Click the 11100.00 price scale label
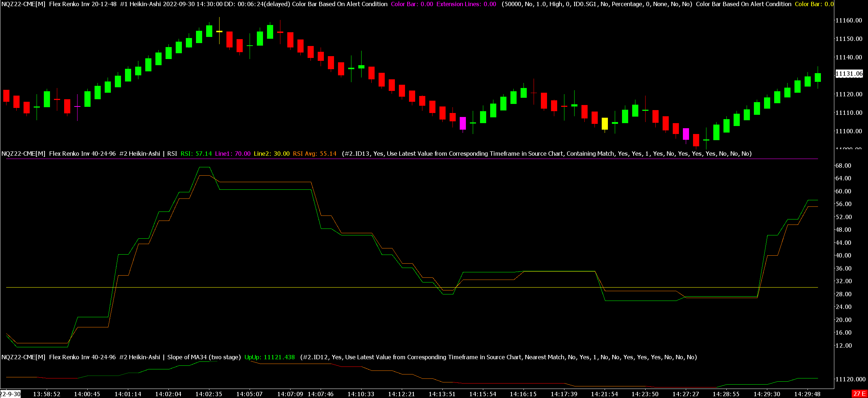Screen dimensions: 868x398 click(x=848, y=131)
